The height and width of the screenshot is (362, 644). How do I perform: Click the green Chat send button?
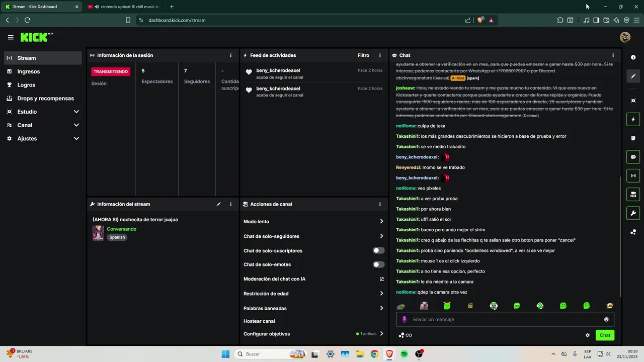(605, 335)
